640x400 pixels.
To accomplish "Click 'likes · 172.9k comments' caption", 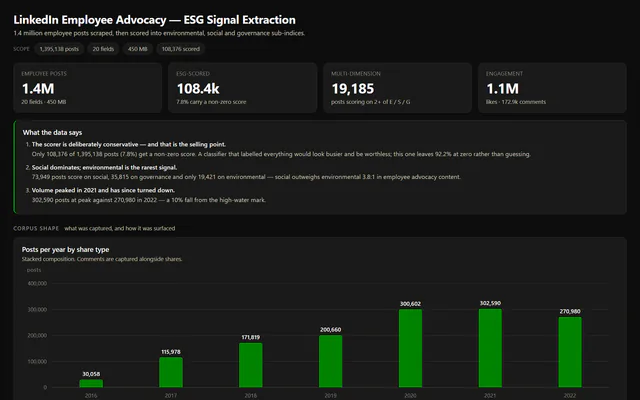I will 516,102.
